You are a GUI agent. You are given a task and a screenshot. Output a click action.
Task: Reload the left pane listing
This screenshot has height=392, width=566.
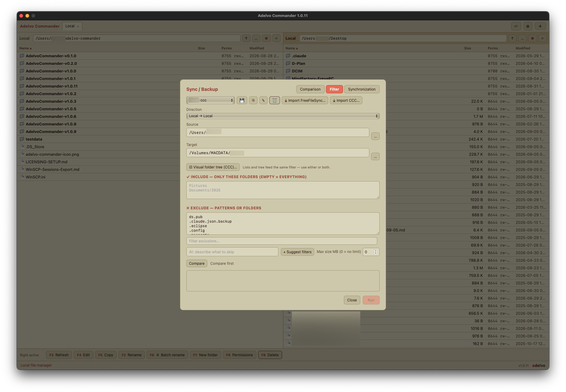[x=276, y=38]
